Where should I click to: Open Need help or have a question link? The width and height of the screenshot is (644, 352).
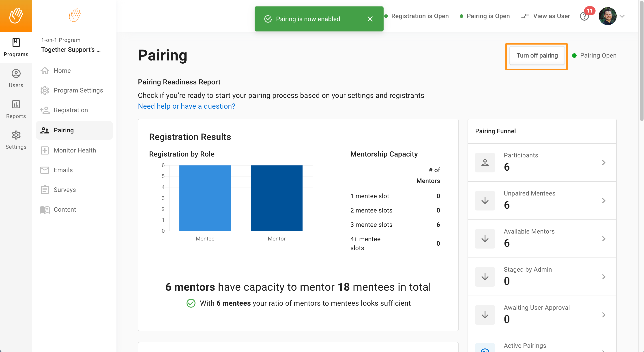(x=187, y=106)
